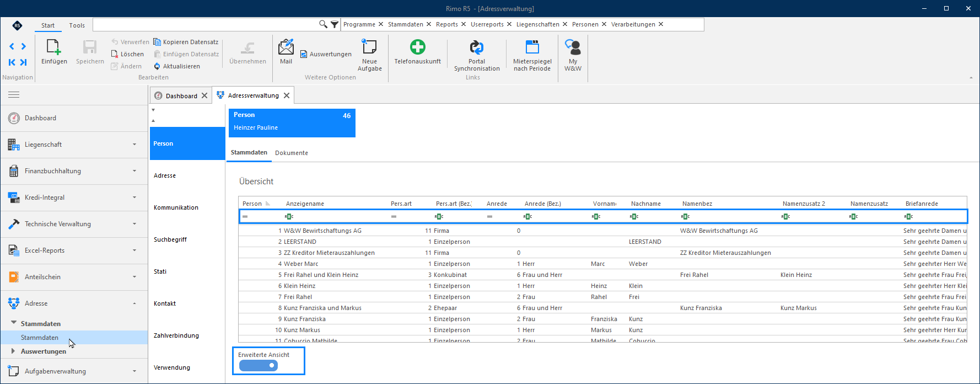Toggle the hamburger sidebar menu

coord(14,95)
